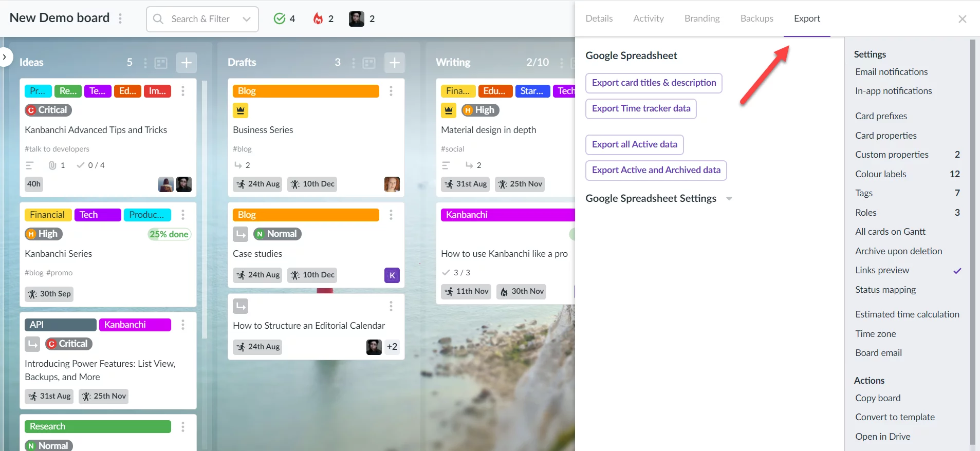The width and height of the screenshot is (980, 451).
Task: Click Export Active and Archived data
Action: 656,170
